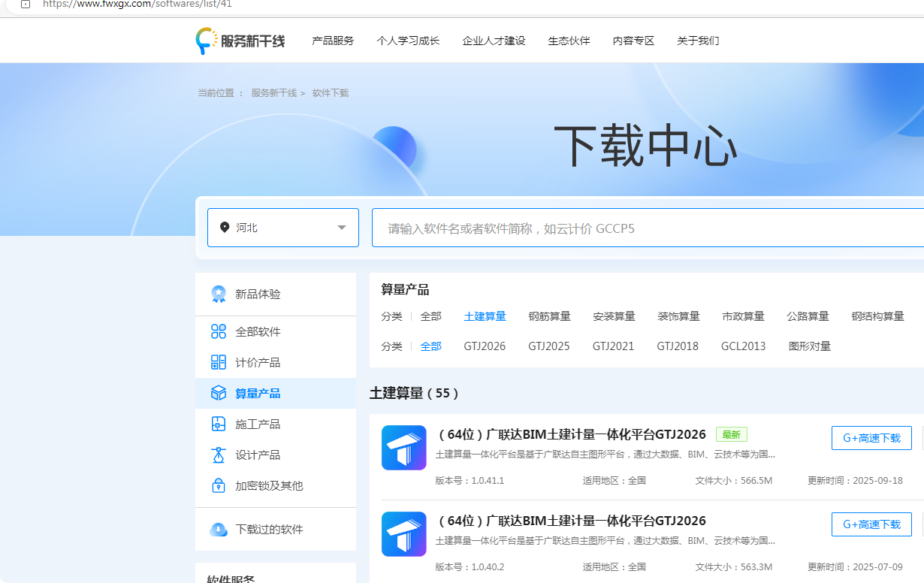Open GTJ2026 title updated 2025-07-09
This screenshot has width=924, height=583.
point(571,521)
